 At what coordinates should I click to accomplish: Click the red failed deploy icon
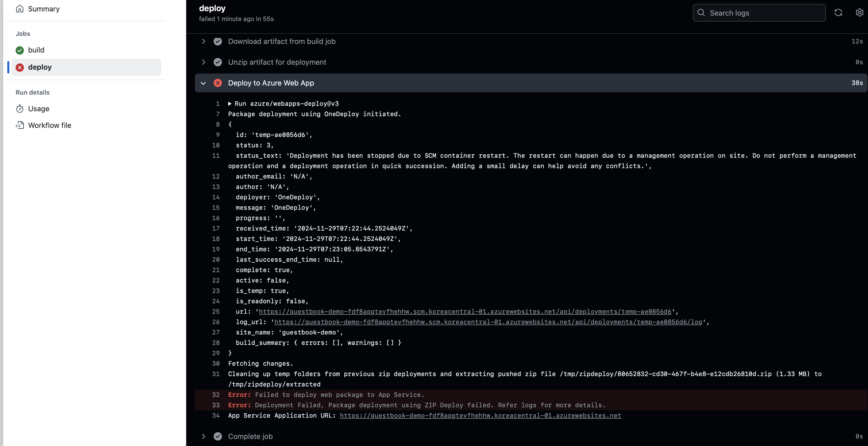point(20,67)
